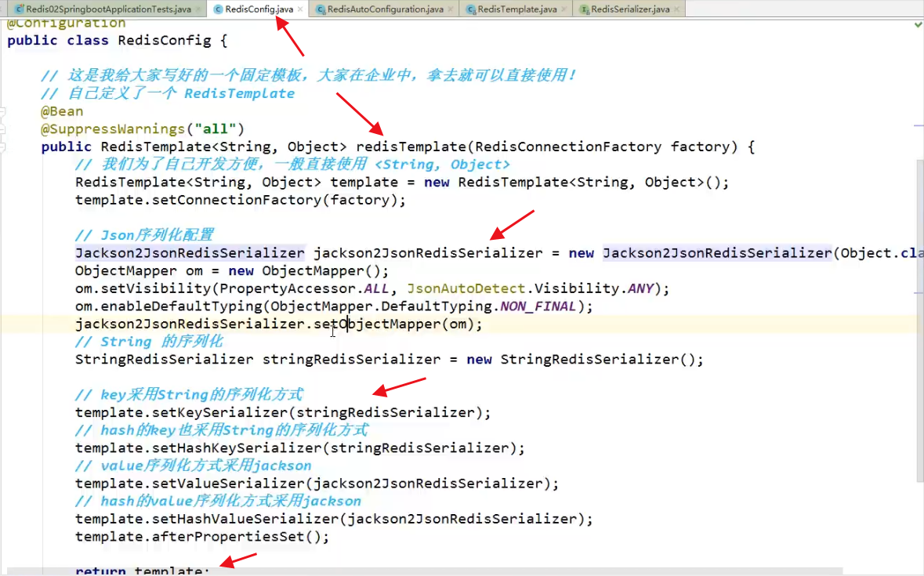Click the setKeySerializer method call
Image resolution: width=924 pixels, height=576 pixels.
click(x=219, y=412)
